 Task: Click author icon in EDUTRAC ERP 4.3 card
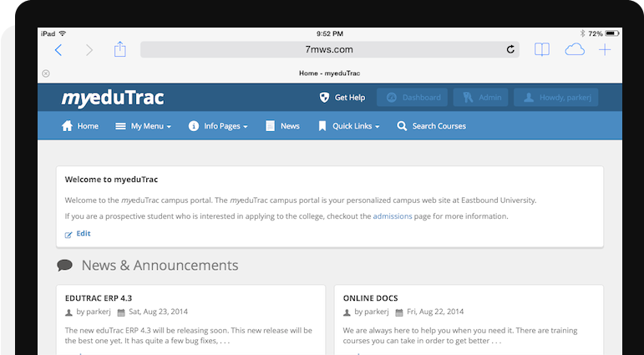68,312
